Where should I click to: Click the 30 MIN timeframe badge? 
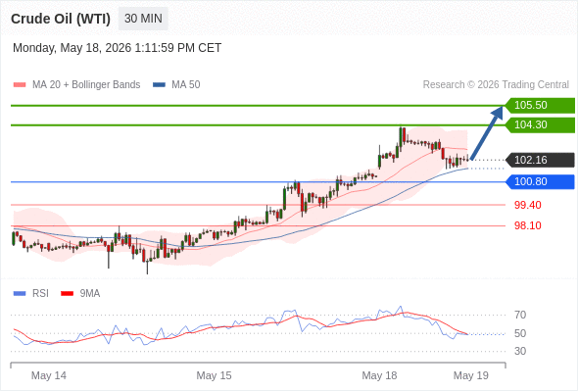(143, 19)
